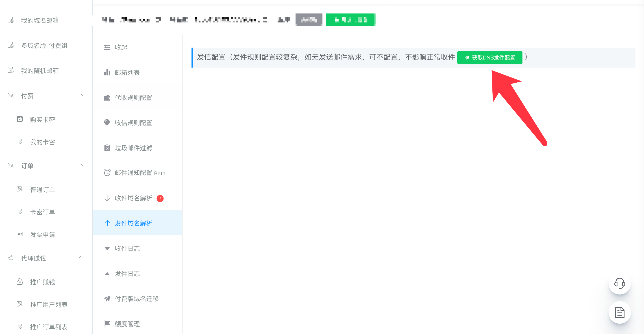Click the 代理赚钱 section header

point(46,258)
